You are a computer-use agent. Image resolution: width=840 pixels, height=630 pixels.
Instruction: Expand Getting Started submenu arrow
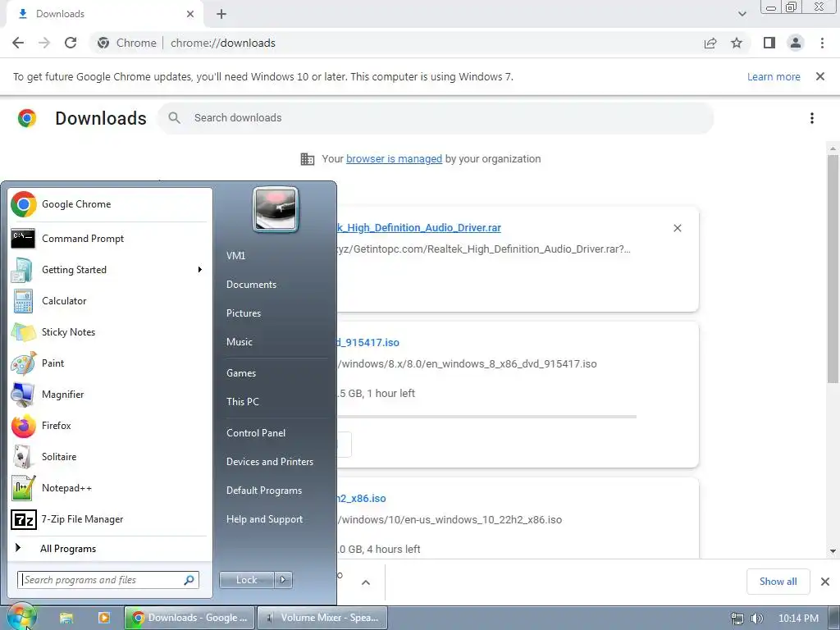point(200,269)
